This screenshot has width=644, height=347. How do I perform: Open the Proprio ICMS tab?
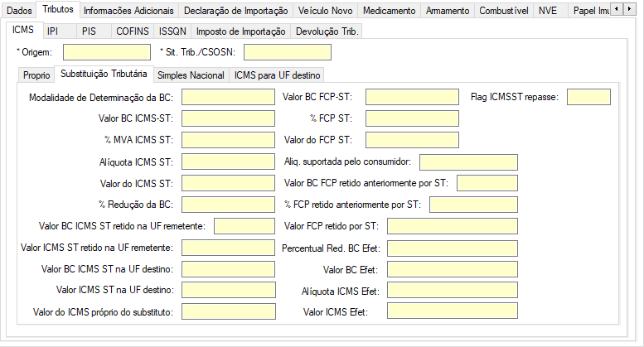tap(36, 75)
